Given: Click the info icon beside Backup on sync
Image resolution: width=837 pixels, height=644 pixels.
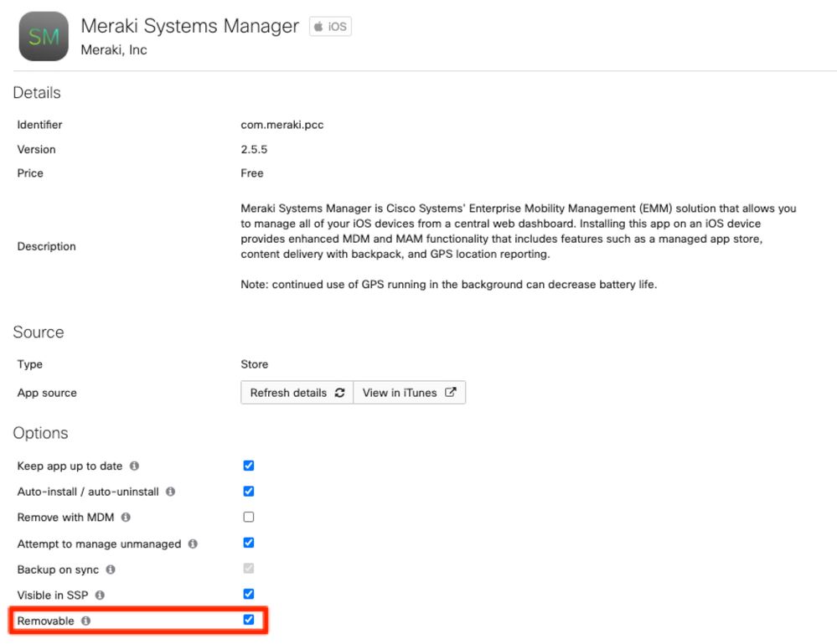Looking at the screenshot, I should [111, 570].
